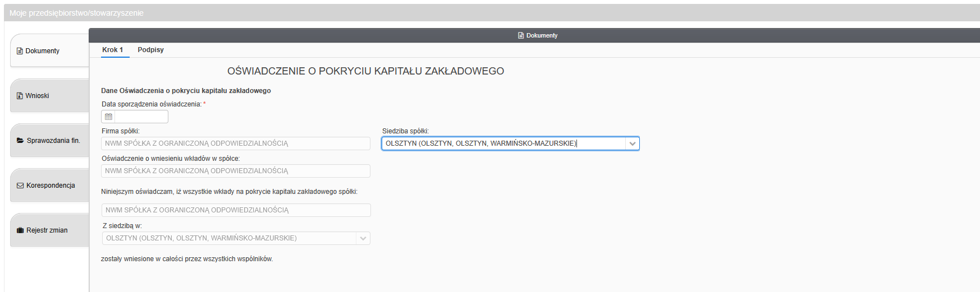Screen dimensions: 980x292
Task: Open the calendar date picker icon
Action: (108, 117)
